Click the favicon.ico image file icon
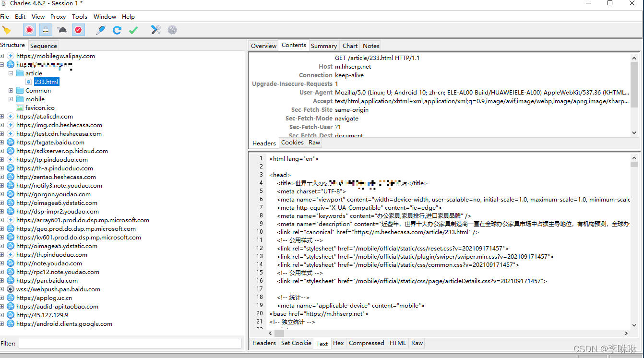 click(20, 108)
